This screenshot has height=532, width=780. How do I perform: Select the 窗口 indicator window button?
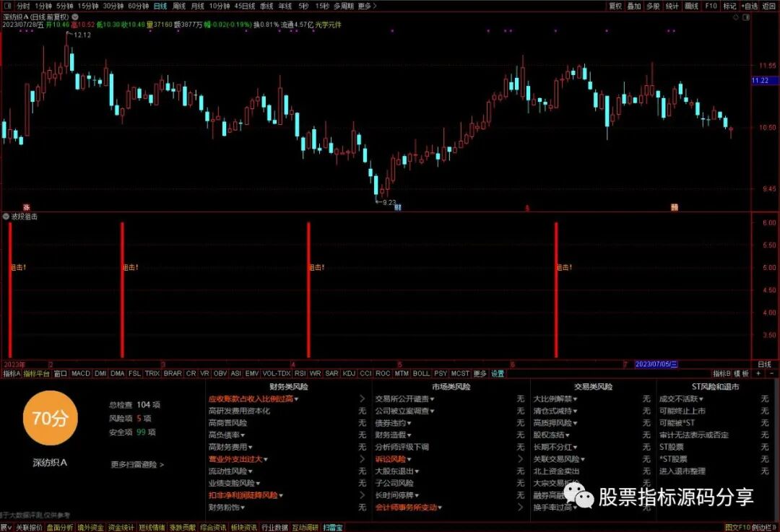pos(60,373)
